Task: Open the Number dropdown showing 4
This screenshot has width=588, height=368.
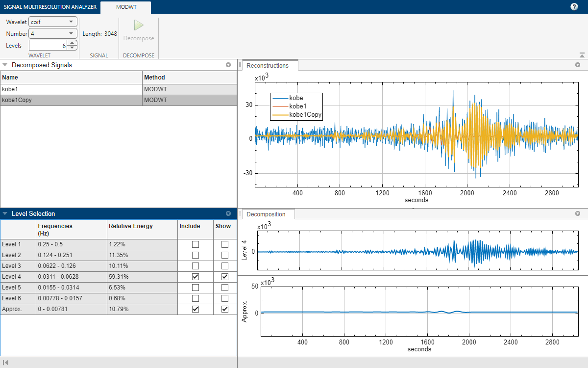Action: coord(53,33)
